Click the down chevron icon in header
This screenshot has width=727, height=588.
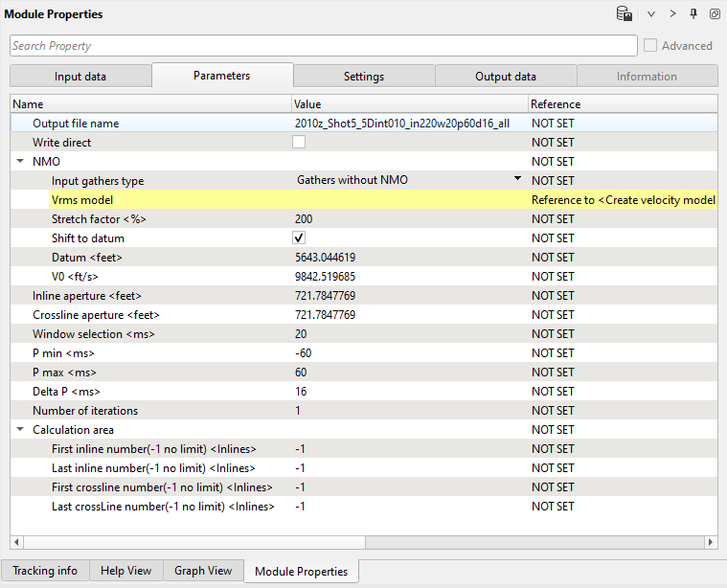tap(651, 14)
